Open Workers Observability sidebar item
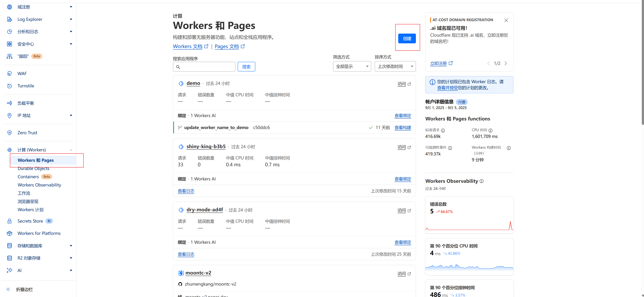The width and height of the screenshot is (644, 297). (39, 185)
